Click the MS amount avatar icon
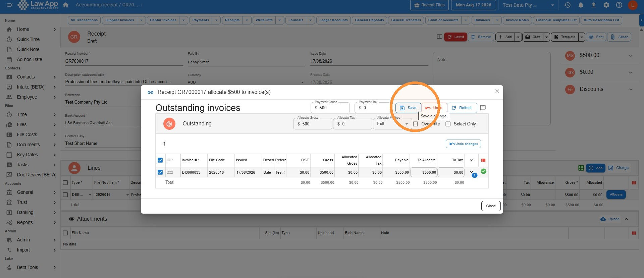Image resolution: width=644 pixels, height=278 pixels. tap(570, 56)
